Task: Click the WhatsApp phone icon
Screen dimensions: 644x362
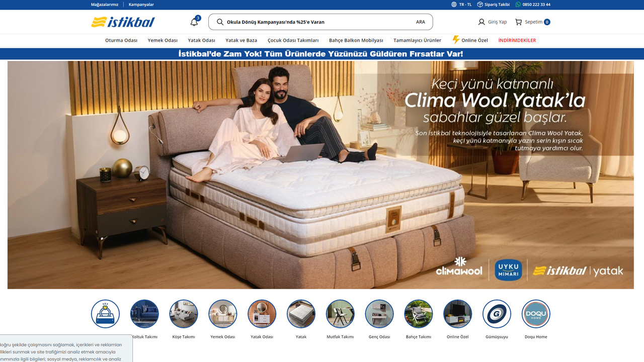Action: pyautogui.click(x=518, y=5)
